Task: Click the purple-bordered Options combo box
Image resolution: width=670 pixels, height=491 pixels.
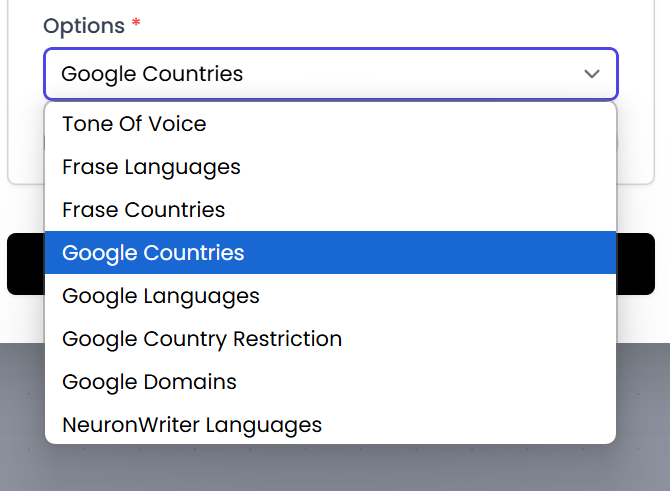Action: tap(400, 74)
